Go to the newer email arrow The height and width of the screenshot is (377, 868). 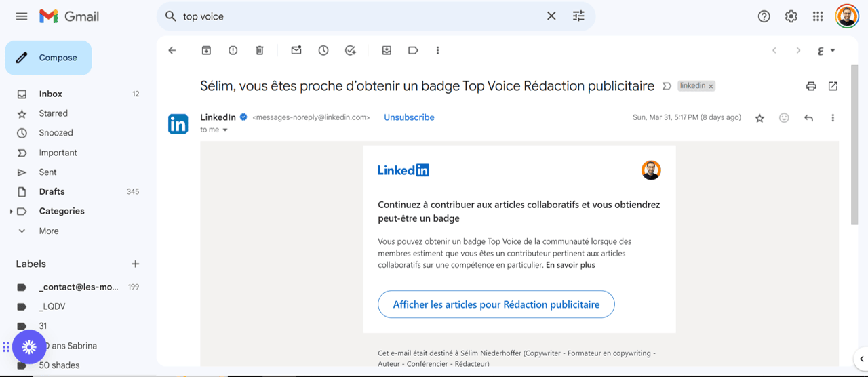point(774,50)
